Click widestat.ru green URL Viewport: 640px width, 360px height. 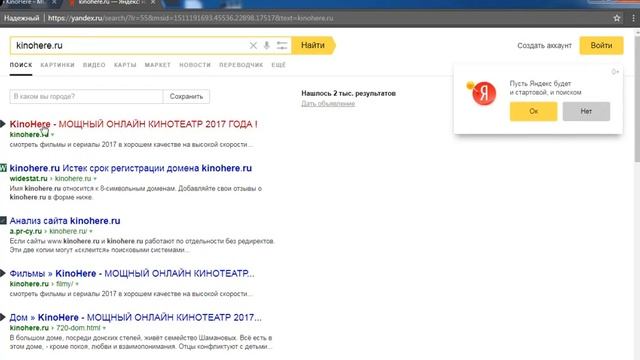point(29,179)
